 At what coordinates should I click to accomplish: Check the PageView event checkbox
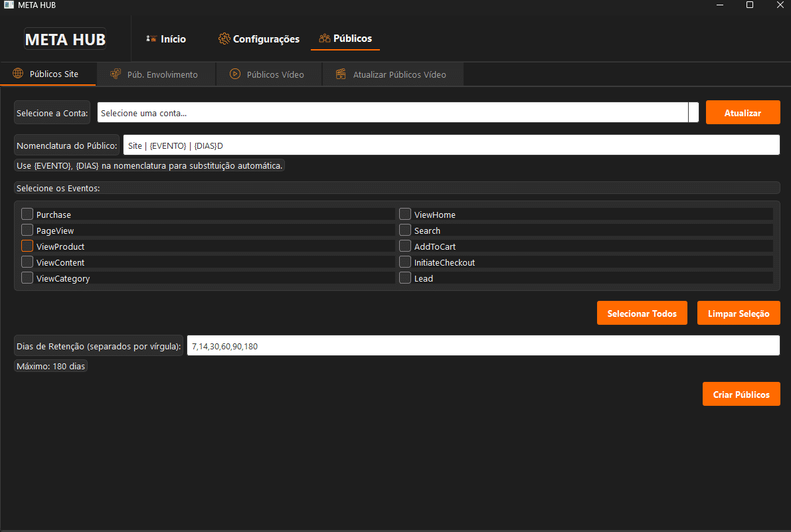27,230
